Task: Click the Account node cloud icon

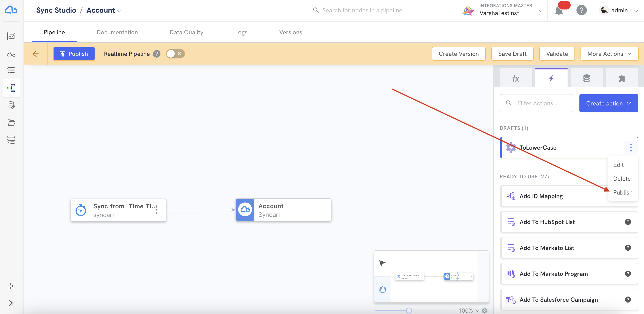Action: 245,210
